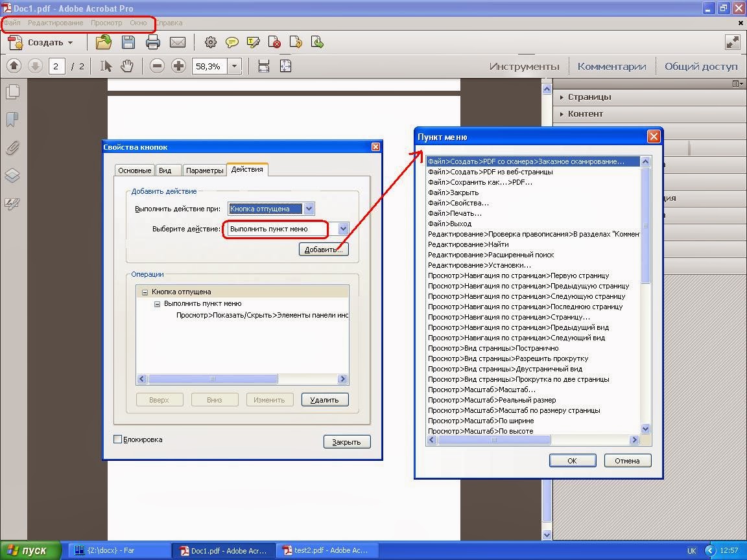
Task: Switch to test2.pdf taskbar window
Action: tap(326, 550)
